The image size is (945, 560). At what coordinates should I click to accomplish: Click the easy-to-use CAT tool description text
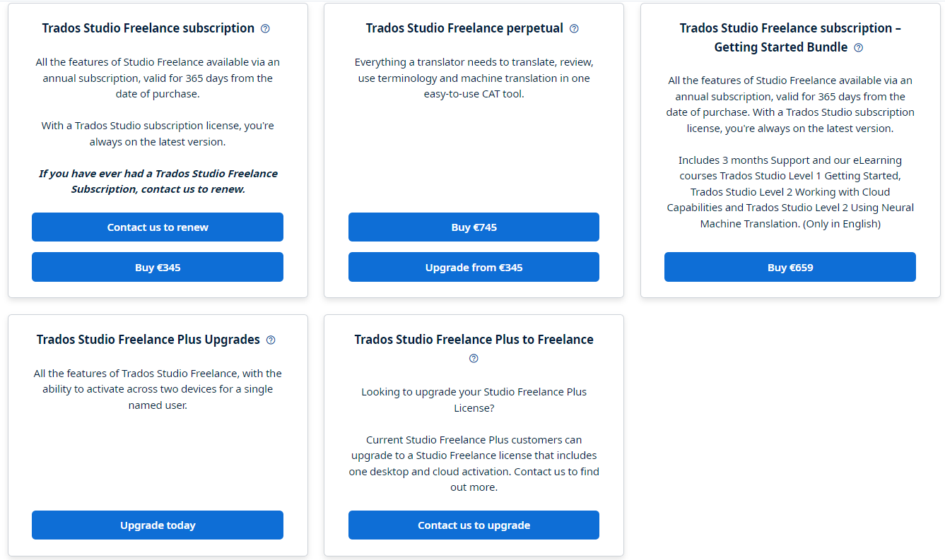pos(474,78)
